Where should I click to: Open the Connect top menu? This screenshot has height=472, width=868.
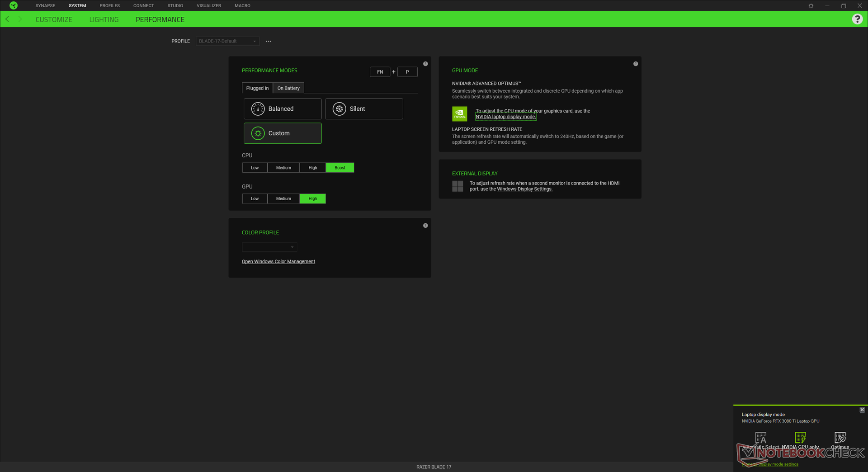[144, 6]
